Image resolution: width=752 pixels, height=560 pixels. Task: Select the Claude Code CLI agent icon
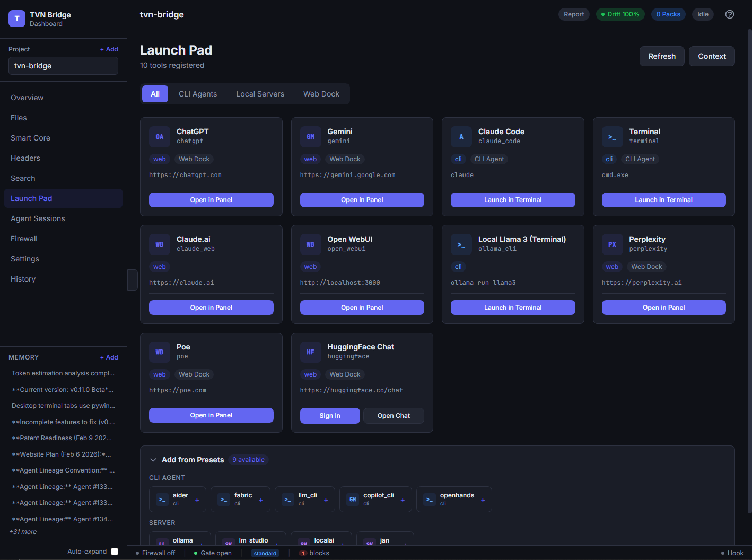(461, 136)
